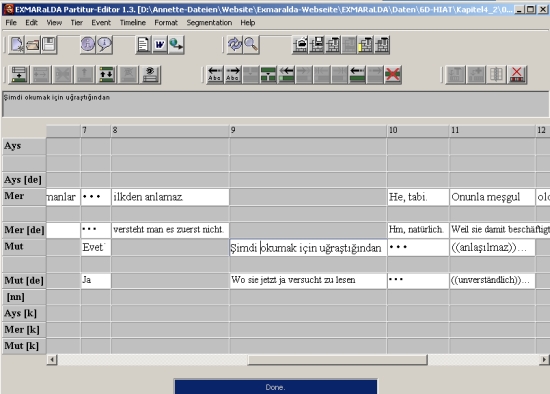Image resolution: width=550 pixels, height=394 pixels.
Task: Click the last brick-wall segmentation icon
Action: (x=382, y=45)
